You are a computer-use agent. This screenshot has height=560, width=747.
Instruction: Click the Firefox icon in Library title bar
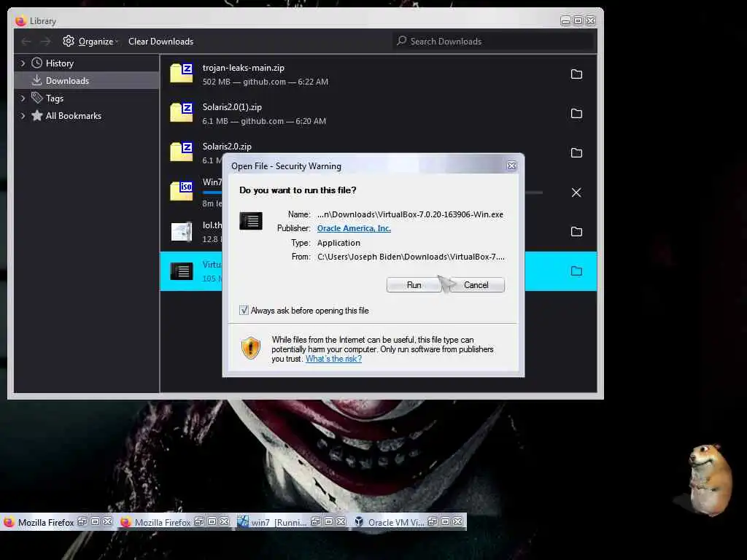[20, 21]
